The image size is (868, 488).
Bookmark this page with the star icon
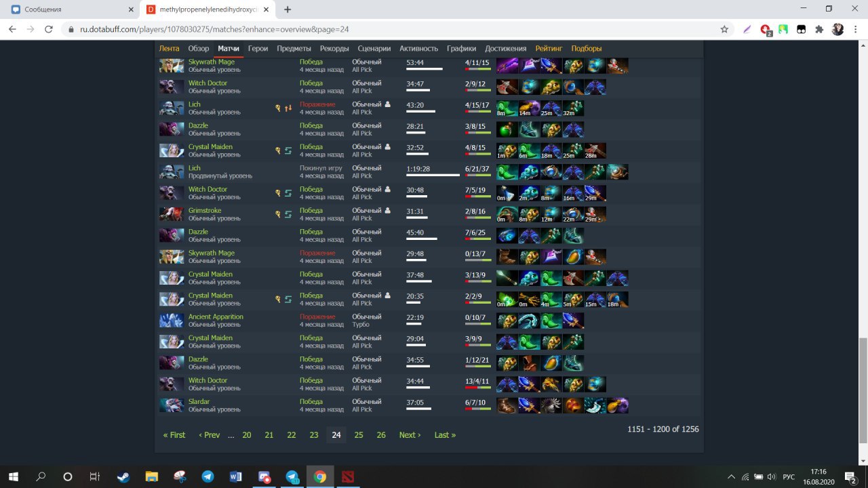click(x=724, y=30)
